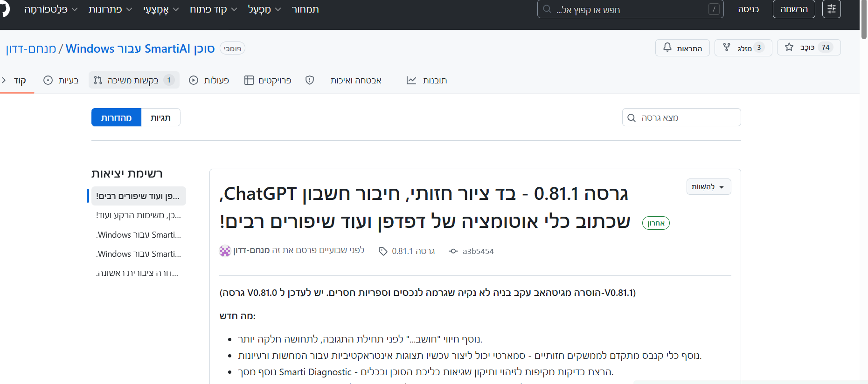This screenshot has width=868, height=384.
Task: Click the author avatar image
Action: [225, 251]
